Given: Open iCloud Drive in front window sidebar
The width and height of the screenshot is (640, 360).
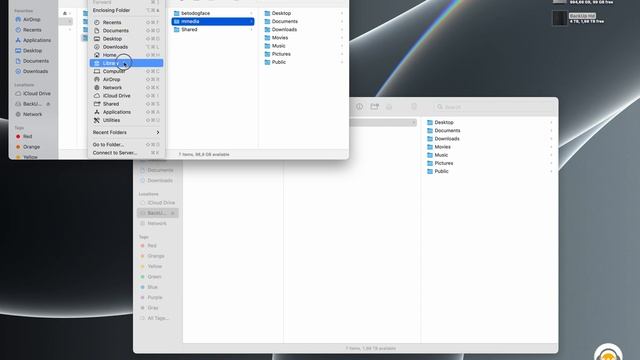Looking at the screenshot, I should [x=37, y=93].
